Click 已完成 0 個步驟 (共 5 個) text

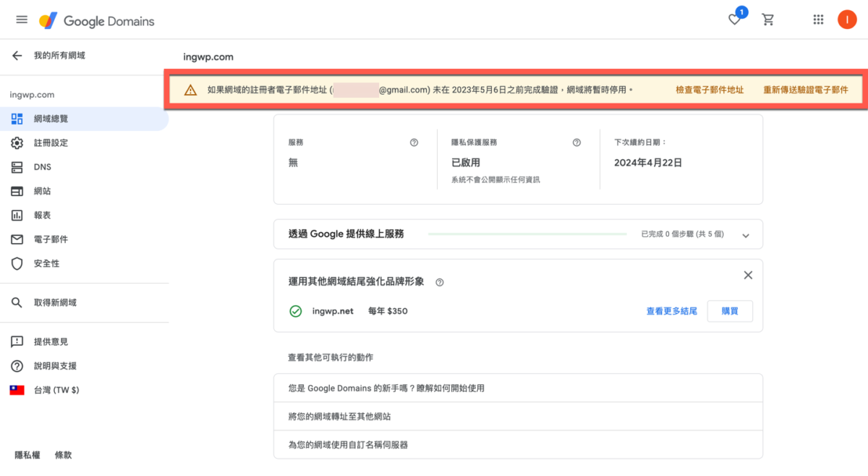pos(684,234)
